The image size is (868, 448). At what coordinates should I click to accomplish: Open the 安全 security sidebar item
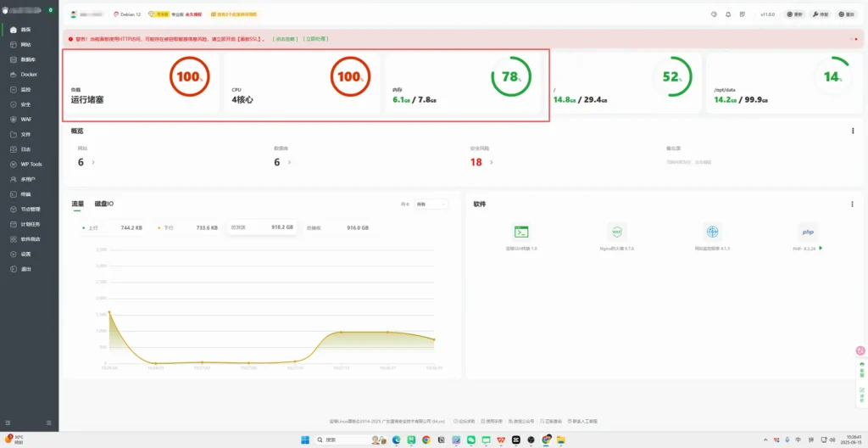click(29, 104)
